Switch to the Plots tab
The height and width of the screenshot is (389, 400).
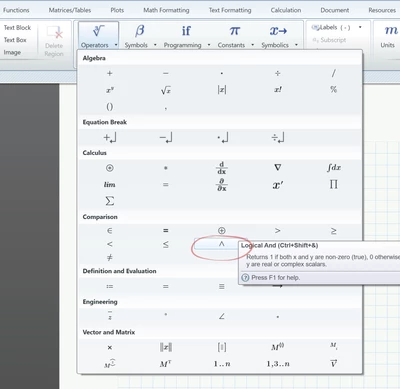(x=117, y=10)
